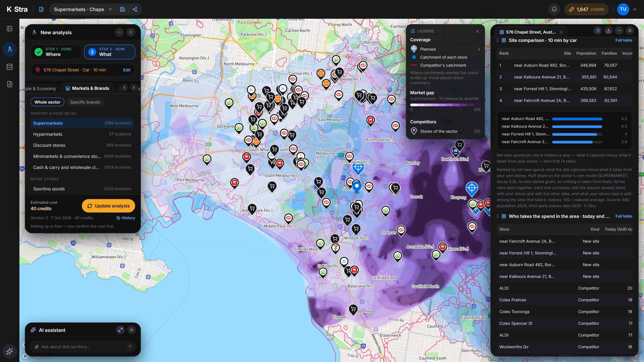Open the database icon in sidebar
Image resolution: width=644 pixels, height=362 pixels.
pyautogui.click(x=10, y=67)
